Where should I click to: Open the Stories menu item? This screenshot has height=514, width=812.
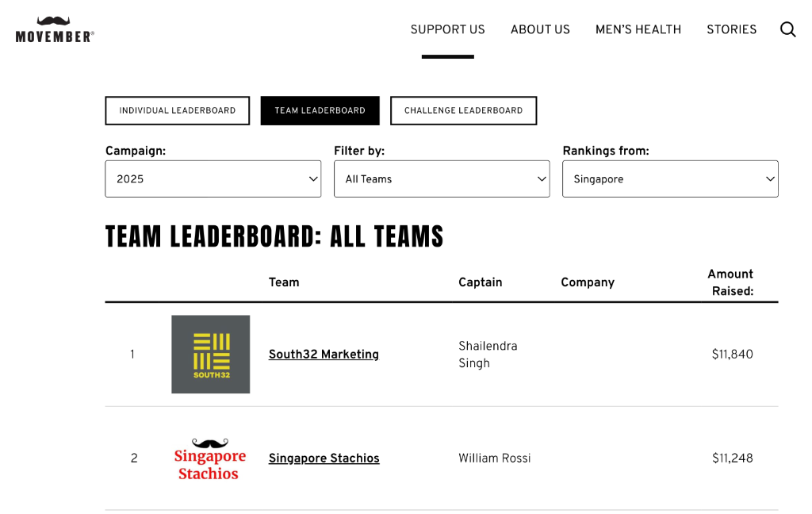point(731,29)
